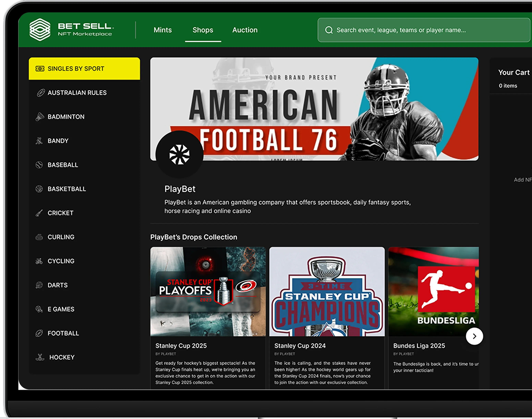Open the Mints tab
This screenshot has height=419, width=532.
pyautogui.click(x=163, y=30)
